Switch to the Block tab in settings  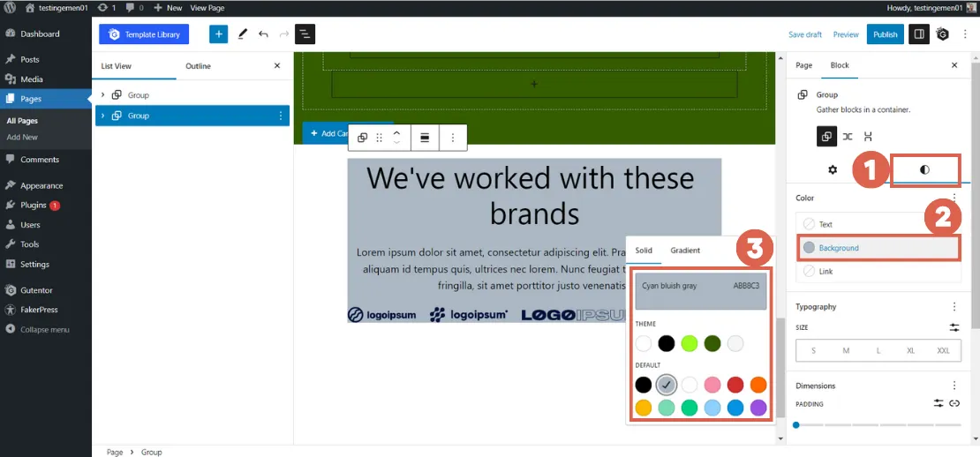(x=840, y=65)
